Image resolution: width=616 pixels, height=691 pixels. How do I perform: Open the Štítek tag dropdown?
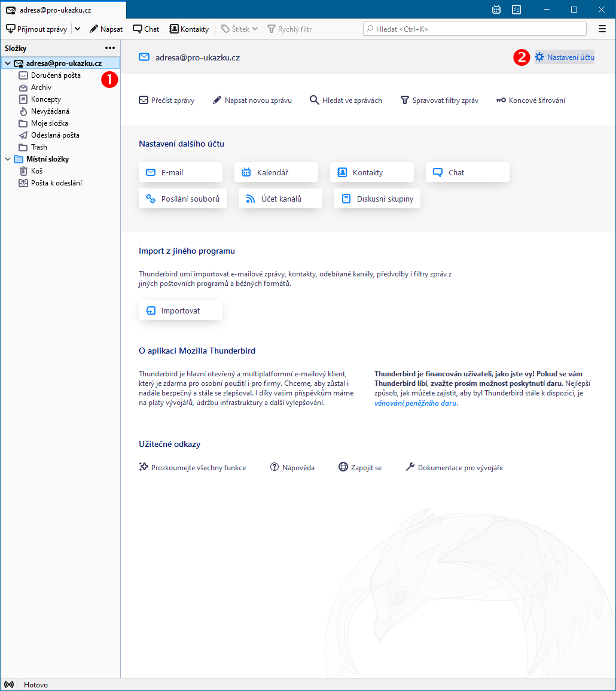click(x=239, y=29)
